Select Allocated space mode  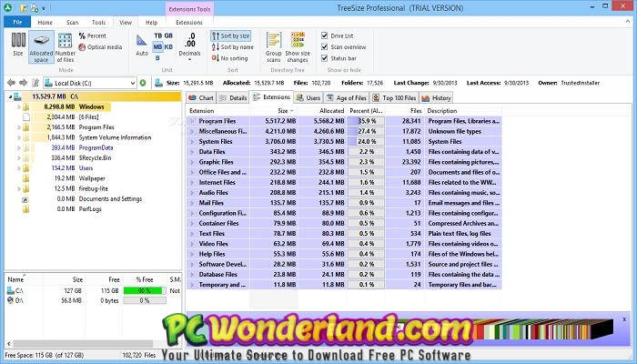(41, 47)
